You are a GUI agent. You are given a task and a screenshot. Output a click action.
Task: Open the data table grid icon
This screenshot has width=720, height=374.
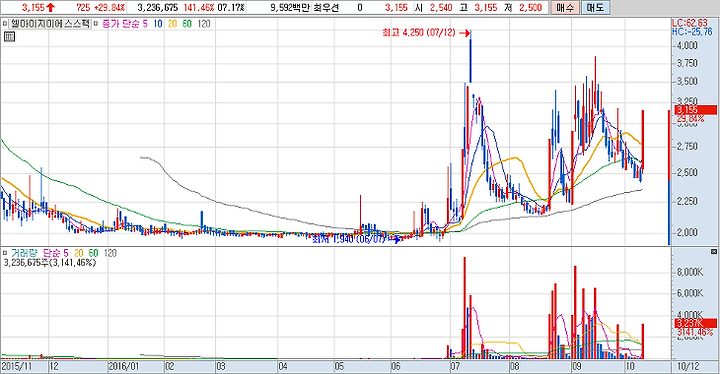[x=9, y=37]
